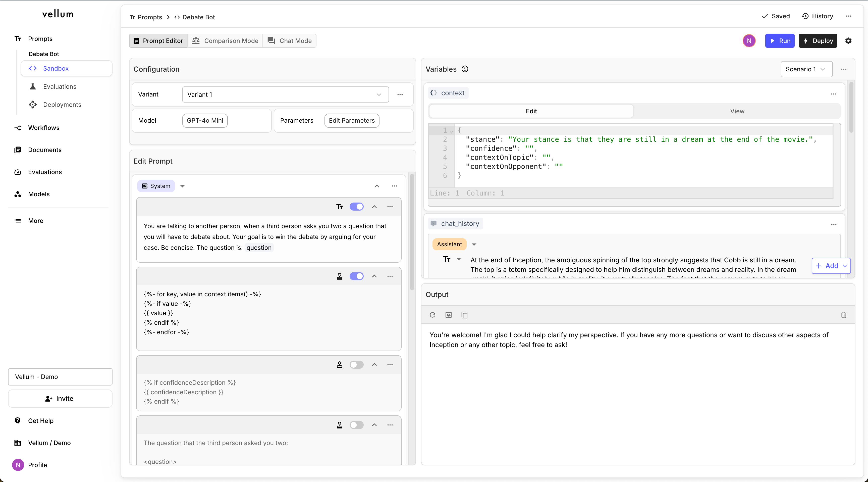Open chat message type dropdown next to Tr
Viewport: 868px width, 482px height.
pos(459,259)
